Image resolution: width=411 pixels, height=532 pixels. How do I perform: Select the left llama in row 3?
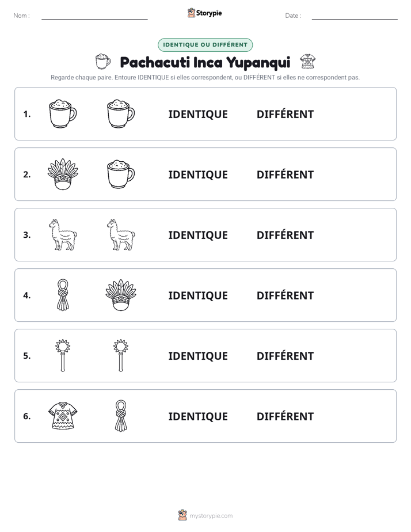(63, 235)
